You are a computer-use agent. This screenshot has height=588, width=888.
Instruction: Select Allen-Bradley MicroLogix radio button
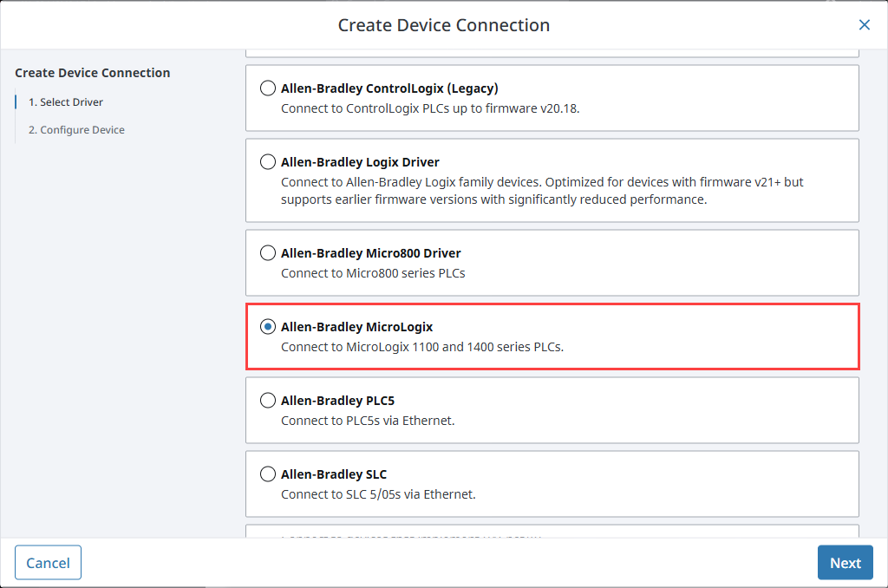(x=268, y=327)
